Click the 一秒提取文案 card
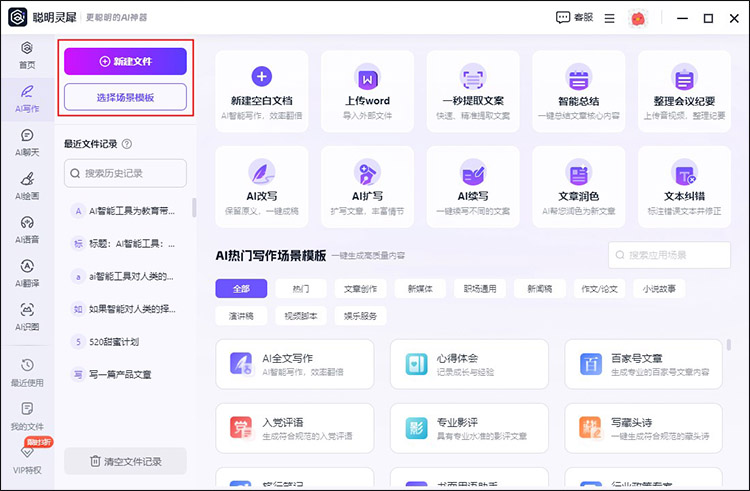Viewport: 750px width, 491px height. click(473, 91)
